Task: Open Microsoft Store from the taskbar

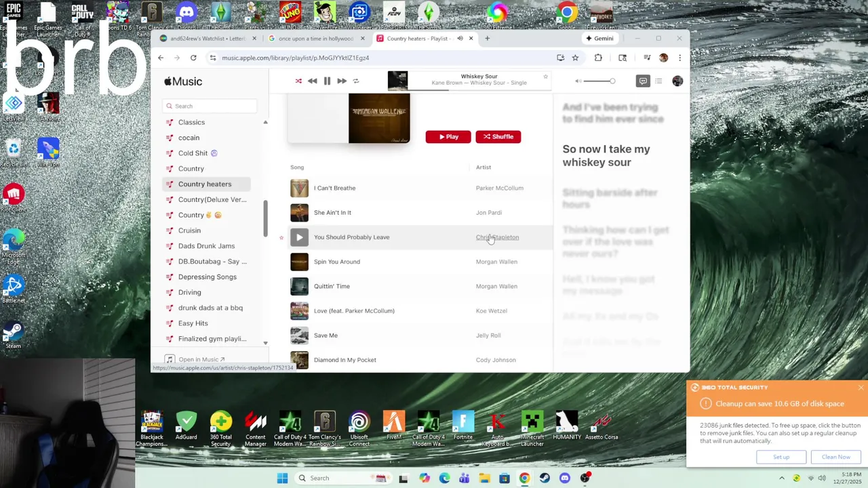Action: [x=505, y=478]
